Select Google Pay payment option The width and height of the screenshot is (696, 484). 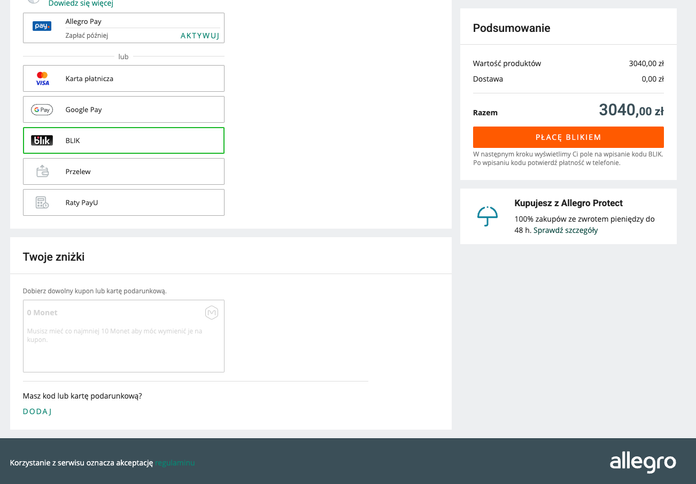pyautogui.click(x=124, y=110)
